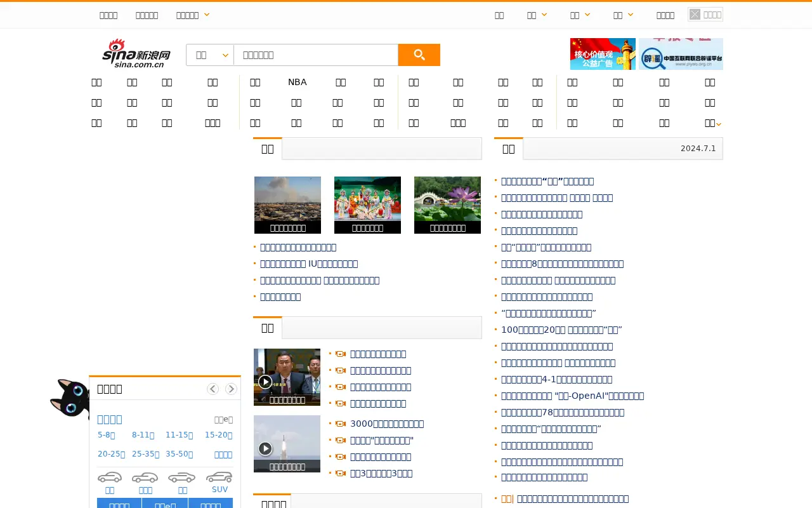The image size is (812, 508).
Task: Open the search category dropdown beside the search box
Action: [210, 55]
